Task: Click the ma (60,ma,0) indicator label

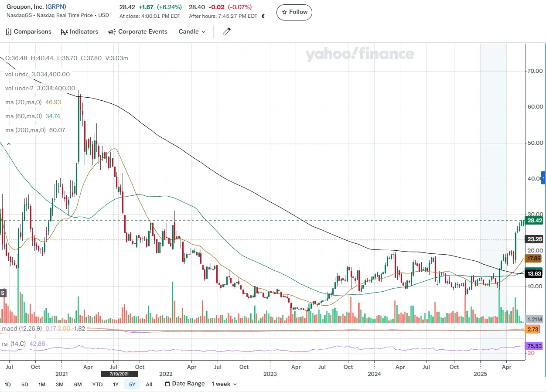Action: (24, 116)
